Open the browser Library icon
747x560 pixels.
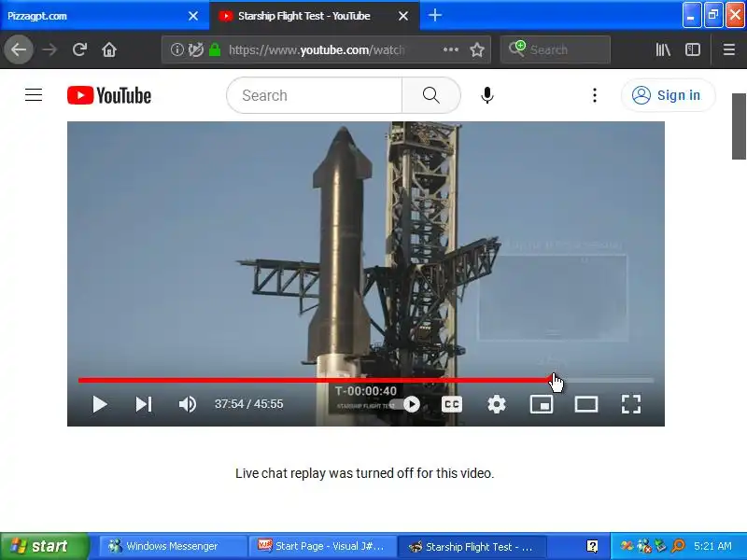663,49
